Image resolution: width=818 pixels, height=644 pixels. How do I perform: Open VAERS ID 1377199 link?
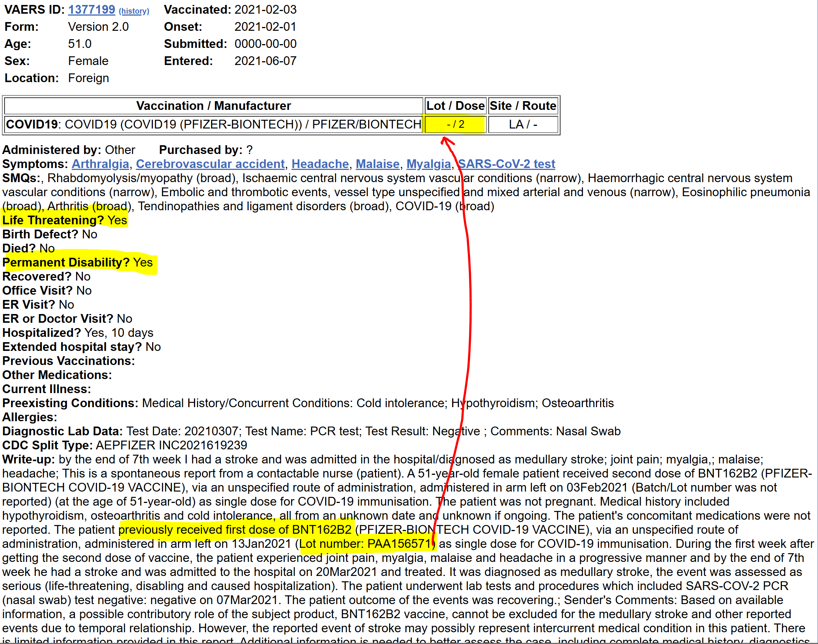pyautogui.click(x=91, y=10)
